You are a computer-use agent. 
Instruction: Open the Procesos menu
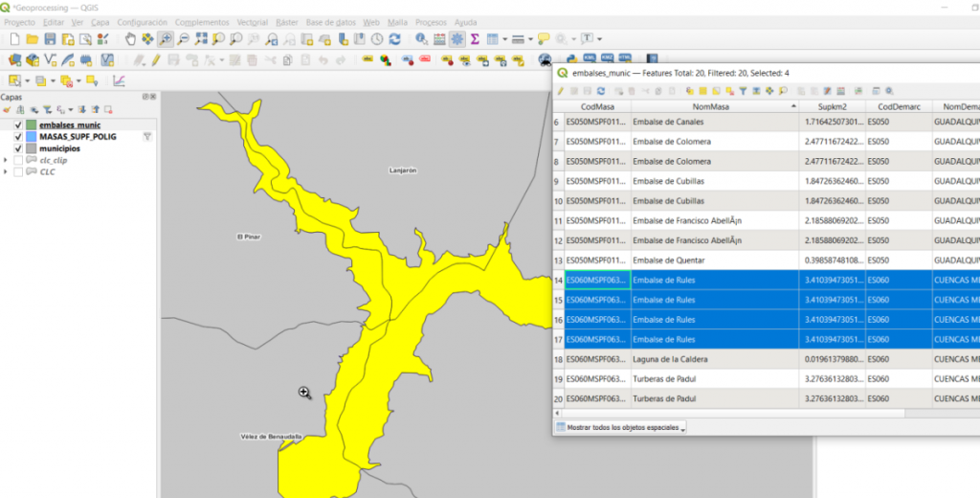(x=431, y=21)
